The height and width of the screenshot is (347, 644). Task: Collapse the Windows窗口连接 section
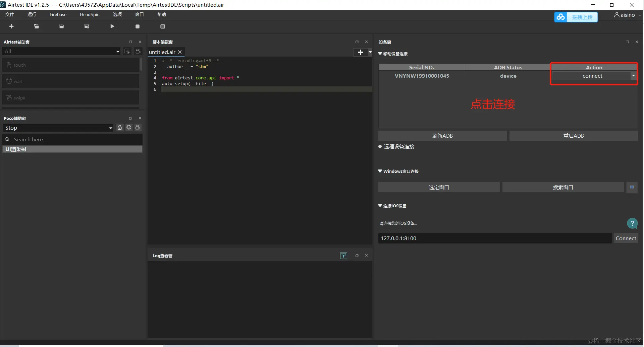pos(380,171)
